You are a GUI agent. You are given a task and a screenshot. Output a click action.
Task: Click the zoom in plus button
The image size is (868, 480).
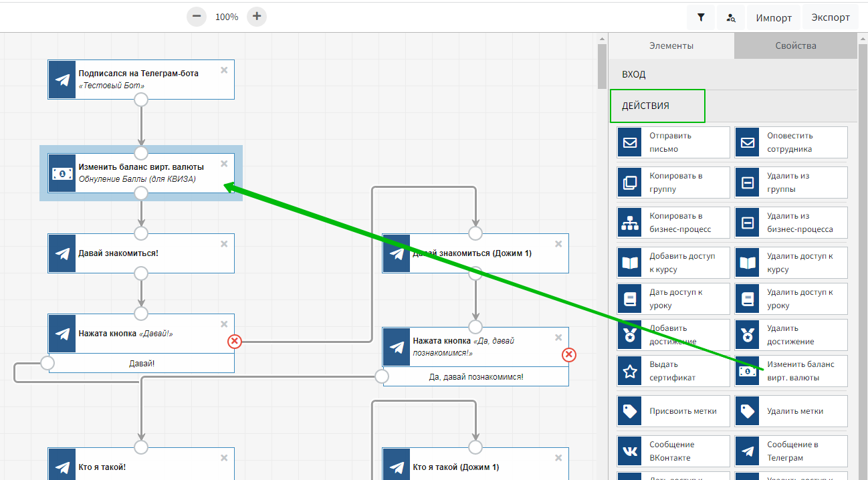click(x=257, y=17)
